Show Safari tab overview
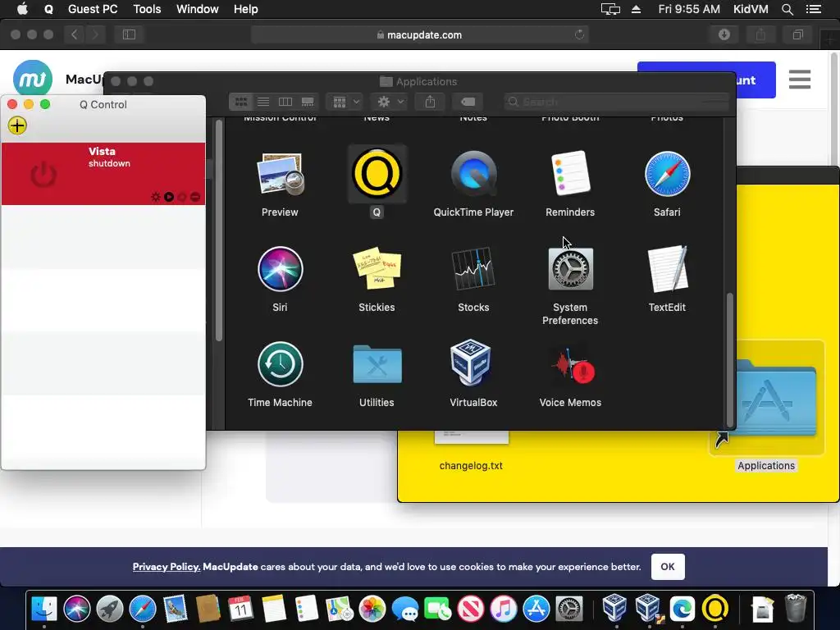Viewport: 840px width, 630px height. [797, 34]
